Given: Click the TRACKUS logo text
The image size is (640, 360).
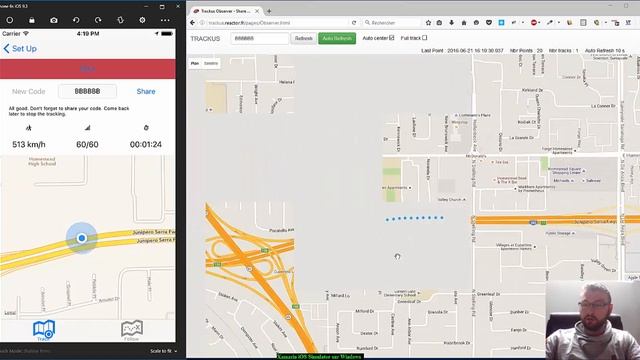Looking at the screenshot, I should (x=205, y=38).
